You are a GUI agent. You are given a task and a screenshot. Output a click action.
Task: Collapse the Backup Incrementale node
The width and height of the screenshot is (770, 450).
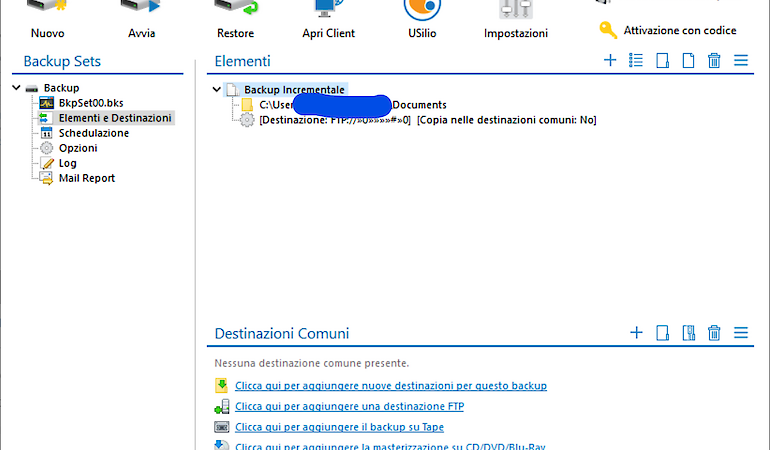point(217,89)
